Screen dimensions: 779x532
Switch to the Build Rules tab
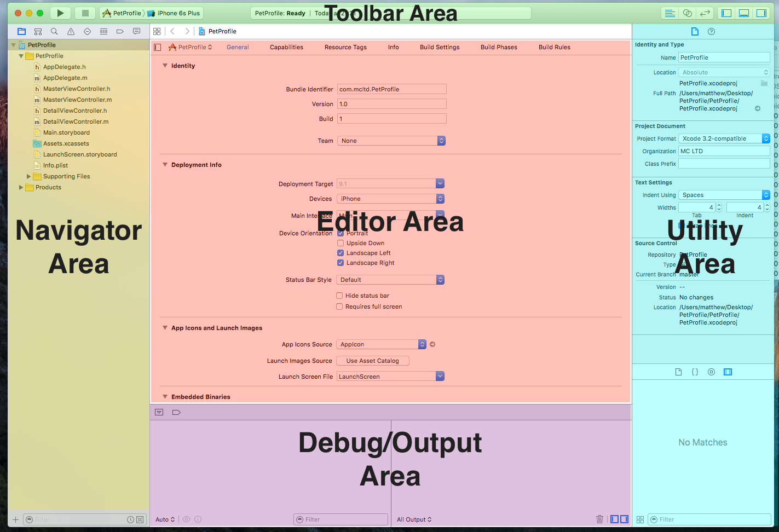click(554, 47)
